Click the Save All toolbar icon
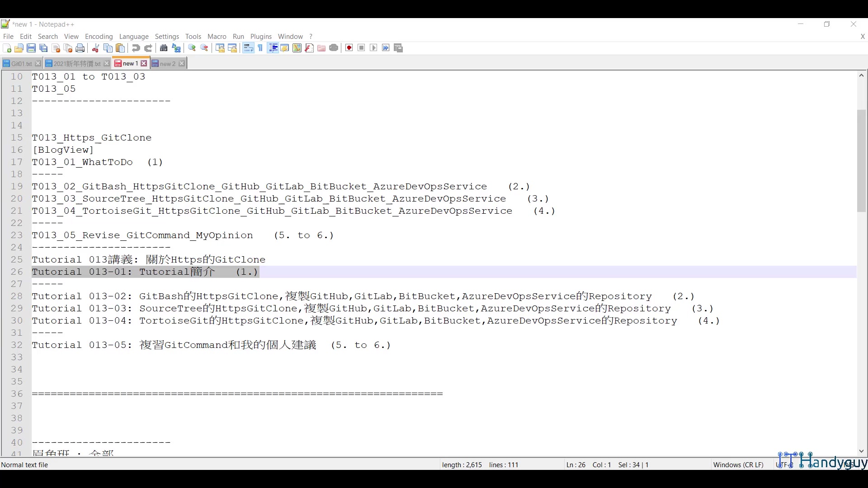The image size is (868, 488). coord(43,48)
